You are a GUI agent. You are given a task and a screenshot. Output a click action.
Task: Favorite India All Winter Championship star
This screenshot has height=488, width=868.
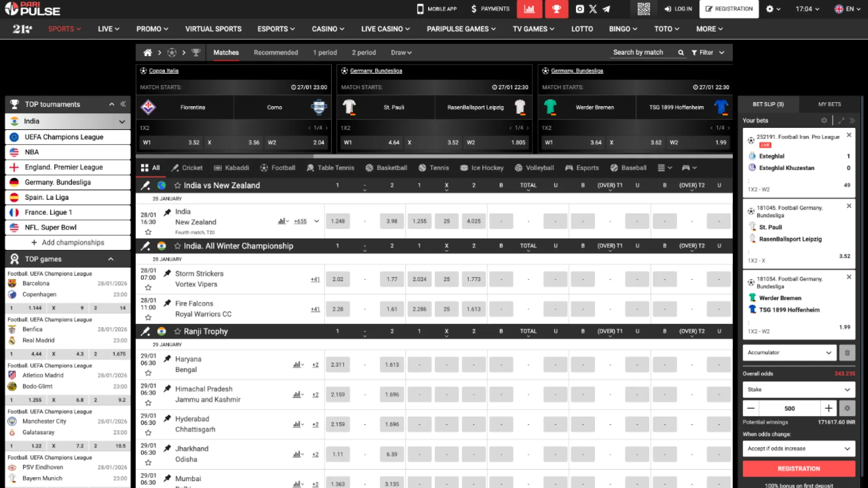(x=178, y=246)
